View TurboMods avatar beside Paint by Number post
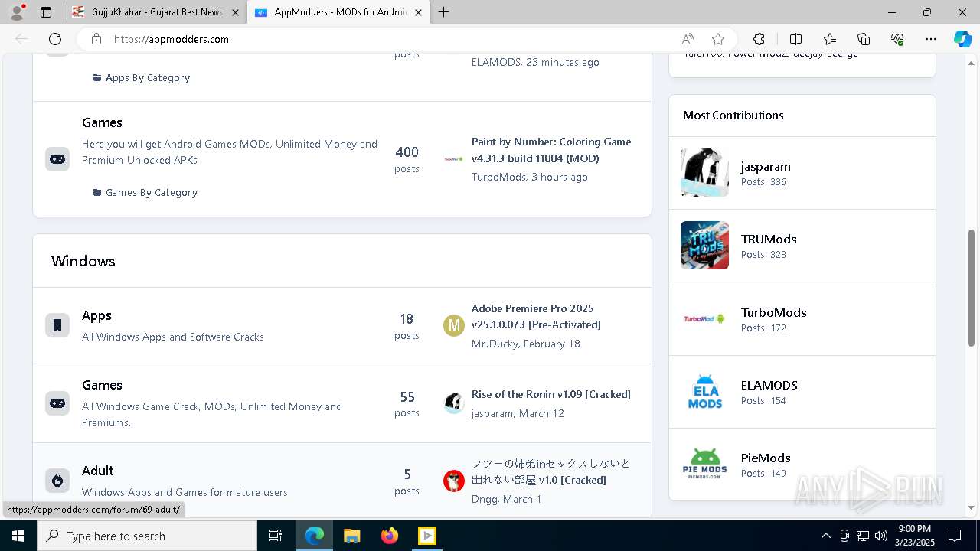This screenshot has height=551, width=980. click(454, 159)
